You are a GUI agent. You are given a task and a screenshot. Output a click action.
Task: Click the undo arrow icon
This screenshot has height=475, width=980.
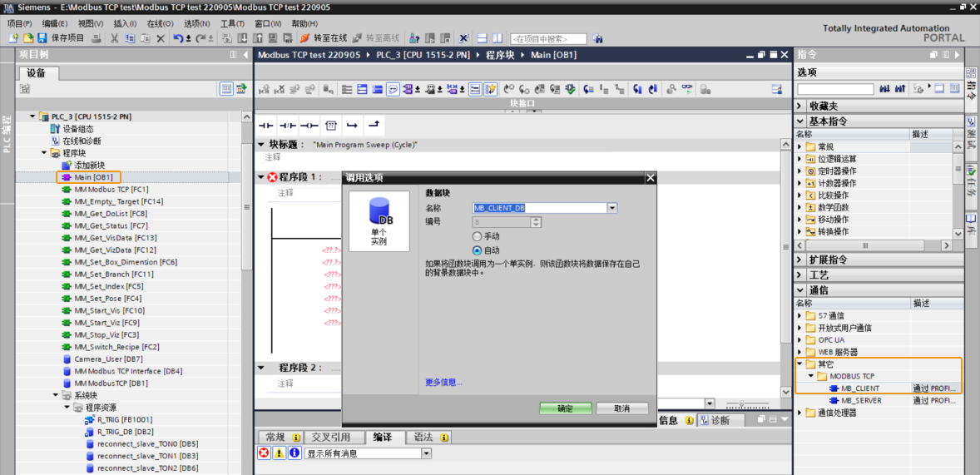tap(178, 38)
